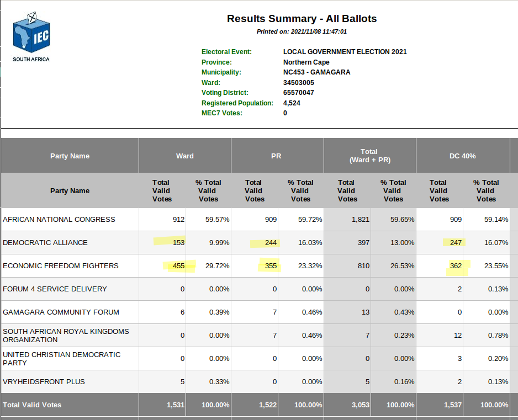Image resolution: width=518 pixels, height=420 pixels.
Task: Click highlighted DA PR votes 244
Action: point(271,242)
